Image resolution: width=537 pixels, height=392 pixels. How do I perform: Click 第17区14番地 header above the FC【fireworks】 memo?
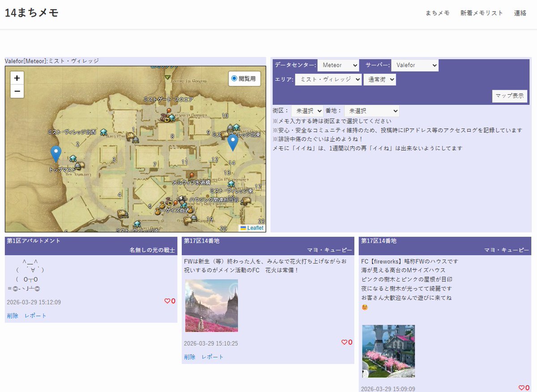tap(379, 241)
